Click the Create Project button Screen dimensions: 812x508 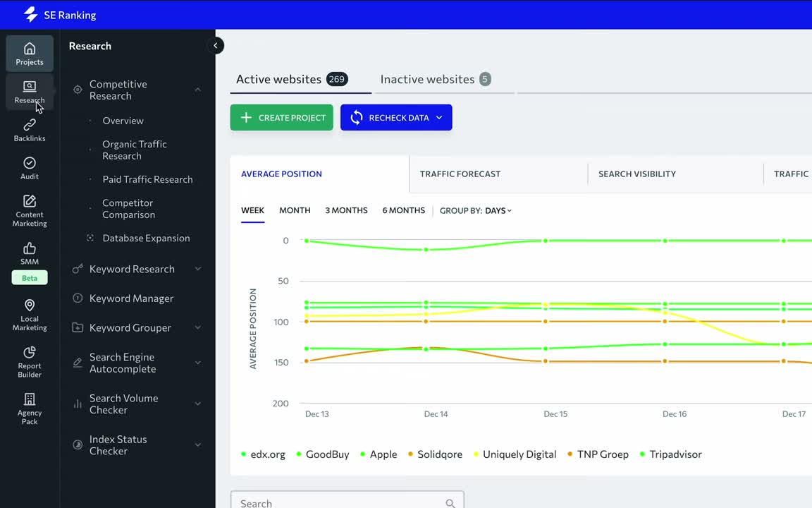pos(282,118)
